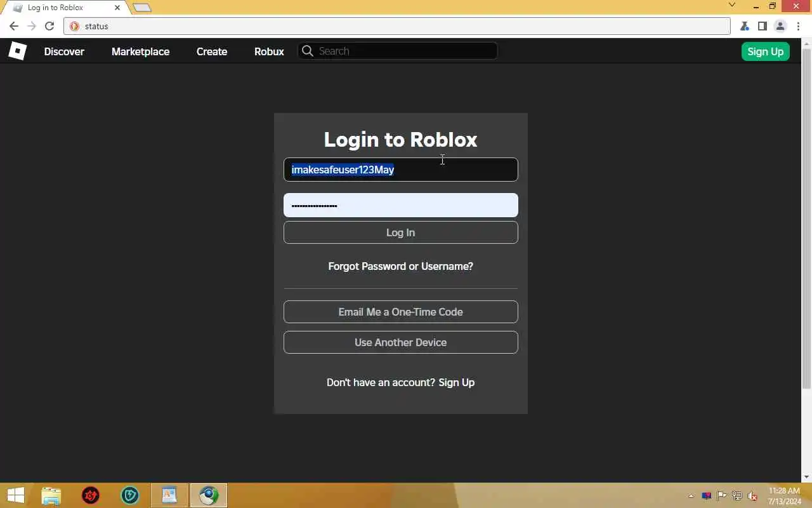
Task: Click Sign Up link below the form
Action: click(x=456, y=382)
